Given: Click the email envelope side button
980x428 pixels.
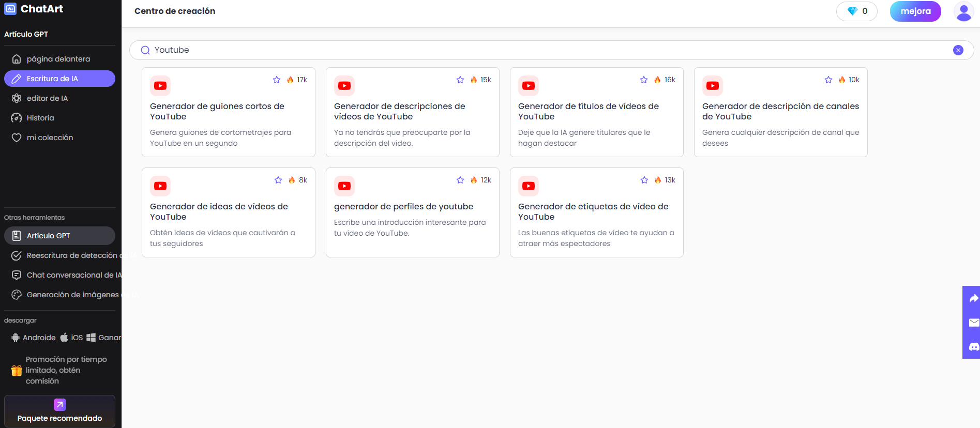Looking at the screenshot, I should tap(973, 323).
